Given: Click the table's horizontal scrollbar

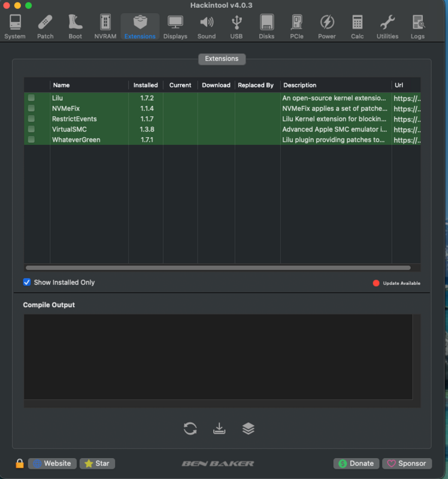Looking at the screenshot, I should pyautogui.click(x=218, y=268).
